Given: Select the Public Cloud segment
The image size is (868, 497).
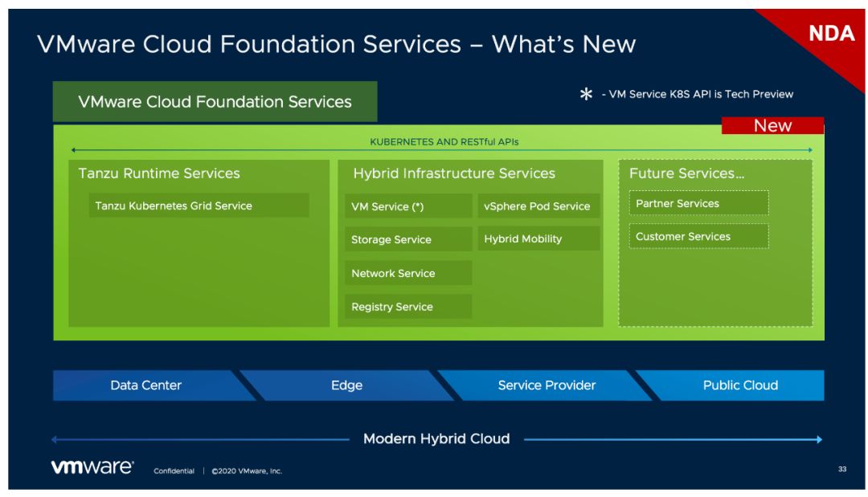Looking at the screenshot, I should click(x=731, y=385).
